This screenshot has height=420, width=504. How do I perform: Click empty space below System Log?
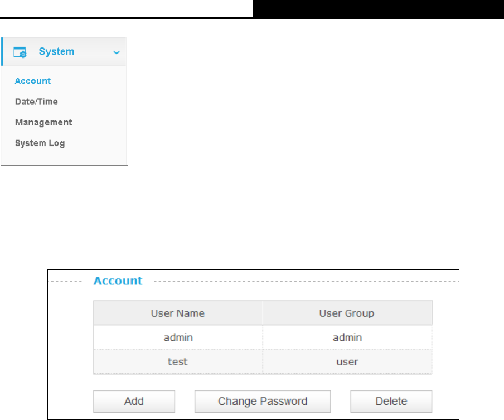coord(64,158)
